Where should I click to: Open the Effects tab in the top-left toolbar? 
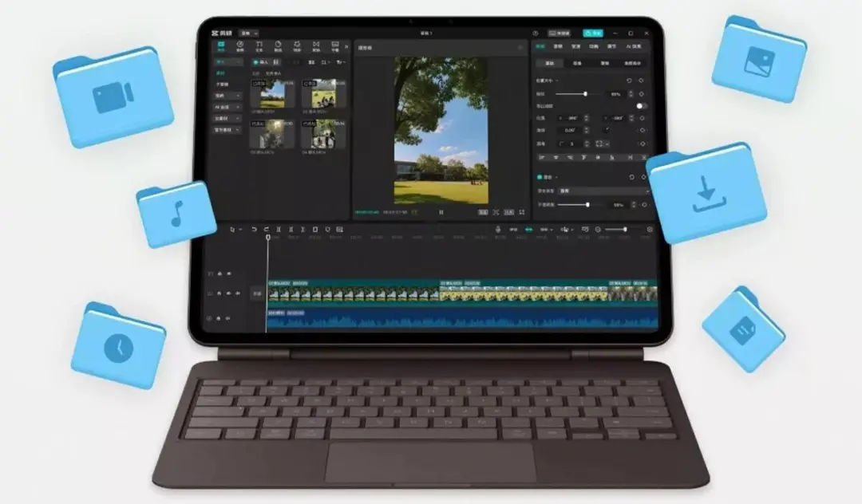[x=297, y=46]
